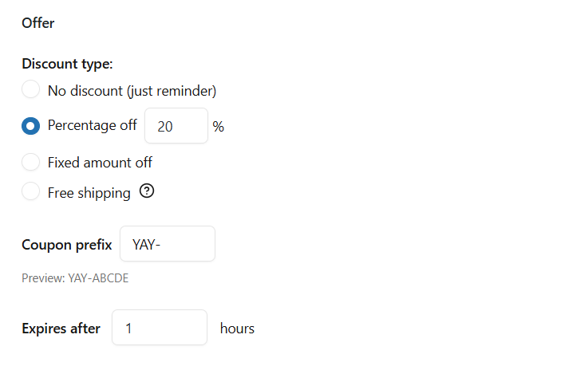Image resolution: width=588 pixels, height=366 pixels.
Task: Enable the Free shipping radio option
Action: pyautogui.click(x=30, y=192)
